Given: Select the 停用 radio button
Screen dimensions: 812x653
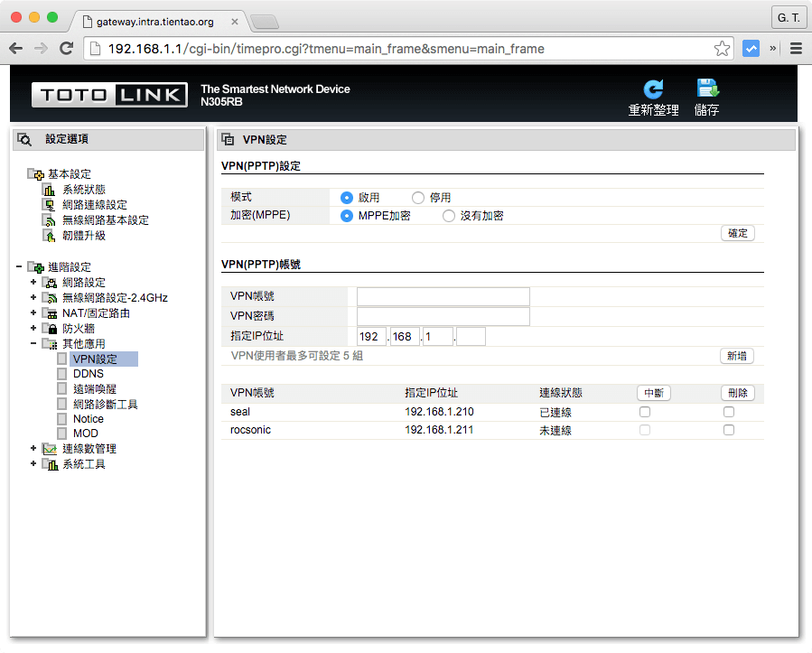Looking at the screenshot, I should click(417, 197).
